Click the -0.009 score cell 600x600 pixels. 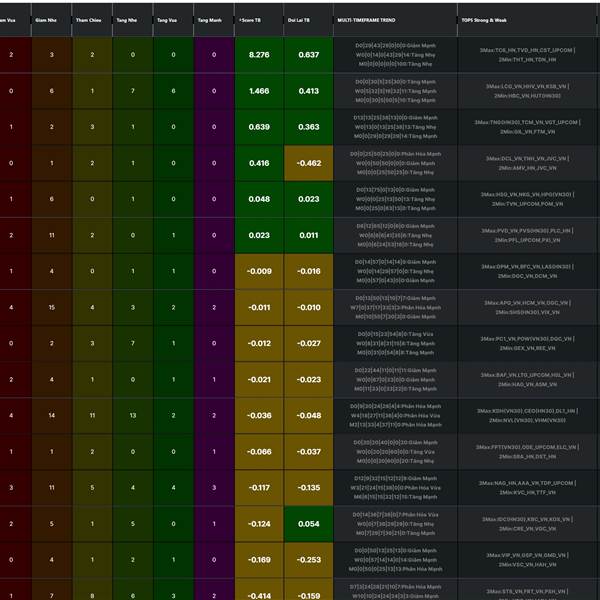point(259,271)
